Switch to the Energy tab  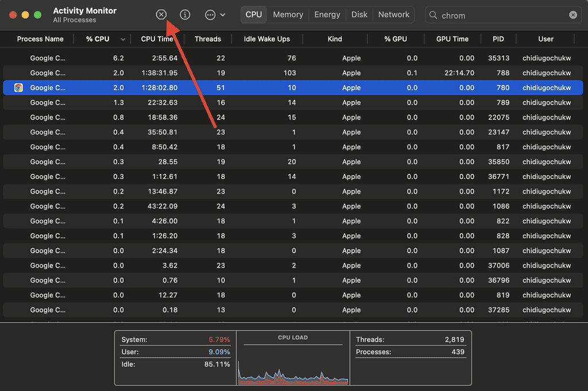327,15
